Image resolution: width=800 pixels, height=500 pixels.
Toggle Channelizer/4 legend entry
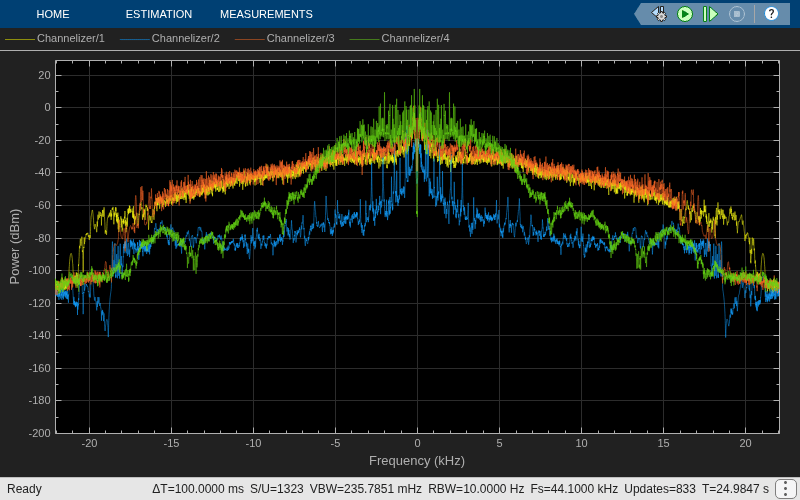coord(399,38)
